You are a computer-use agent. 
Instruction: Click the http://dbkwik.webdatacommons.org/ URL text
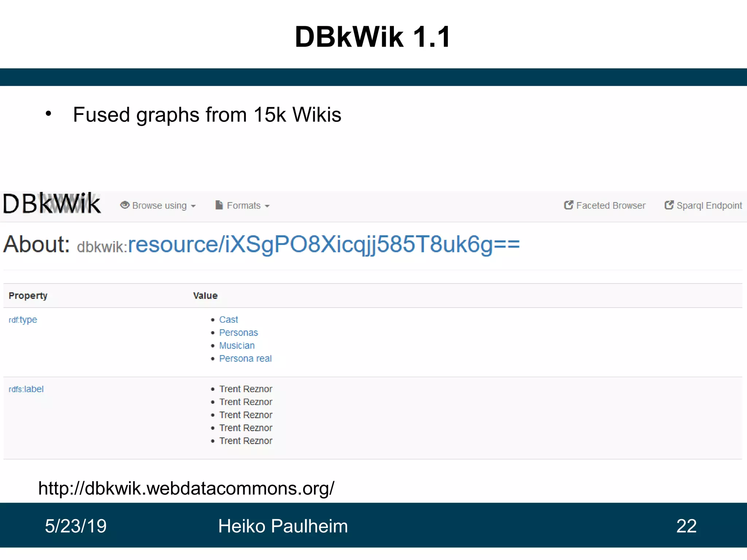[x=186, y=488]
